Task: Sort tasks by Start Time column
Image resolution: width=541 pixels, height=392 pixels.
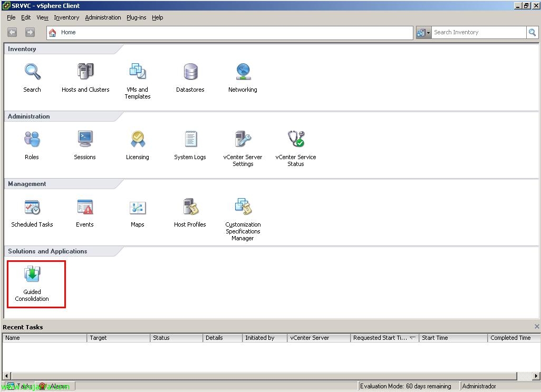Action: tap(453, 338)
